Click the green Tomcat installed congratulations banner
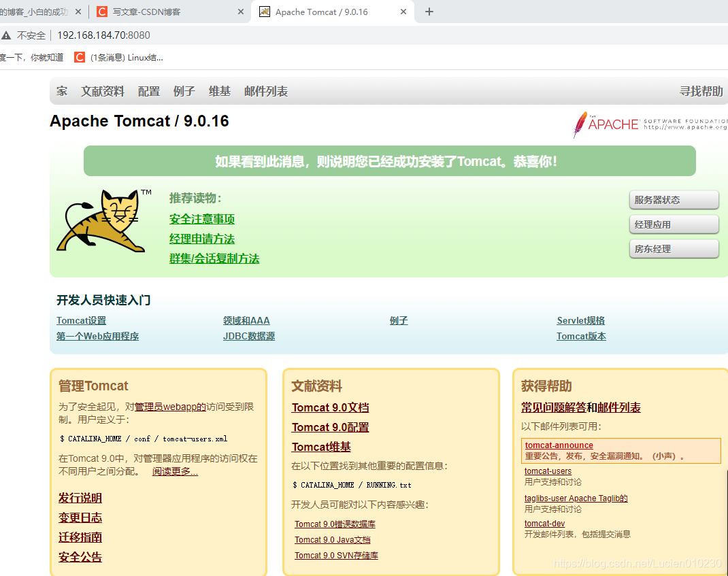728x576 pixels. (x=390, y=161)
